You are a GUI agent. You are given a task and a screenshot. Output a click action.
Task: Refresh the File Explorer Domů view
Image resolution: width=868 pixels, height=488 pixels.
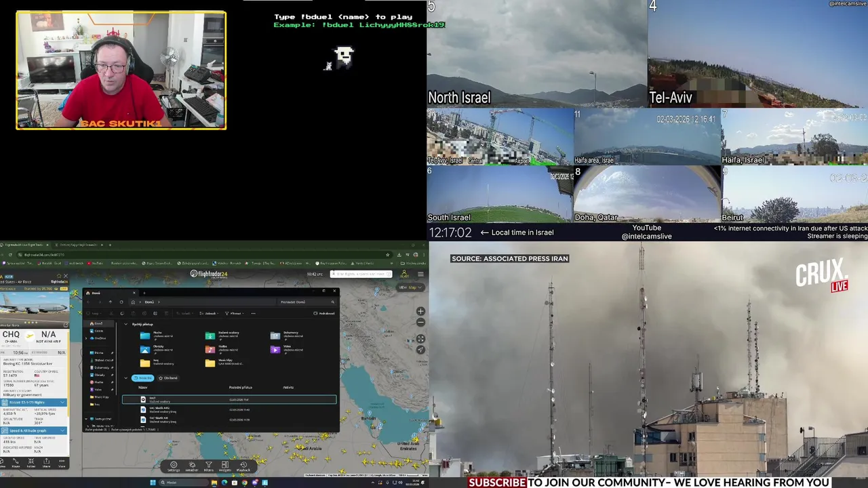pyautogui.click(x=121, y=302)
